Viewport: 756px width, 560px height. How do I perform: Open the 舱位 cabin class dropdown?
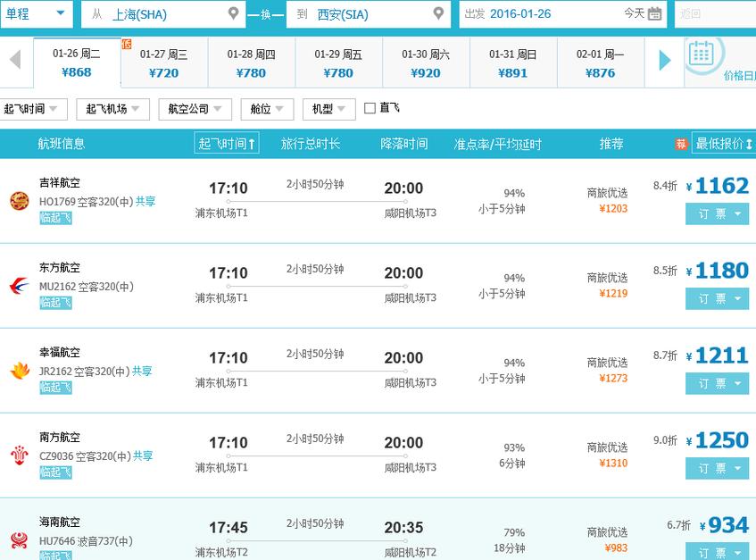coord(268,109)
